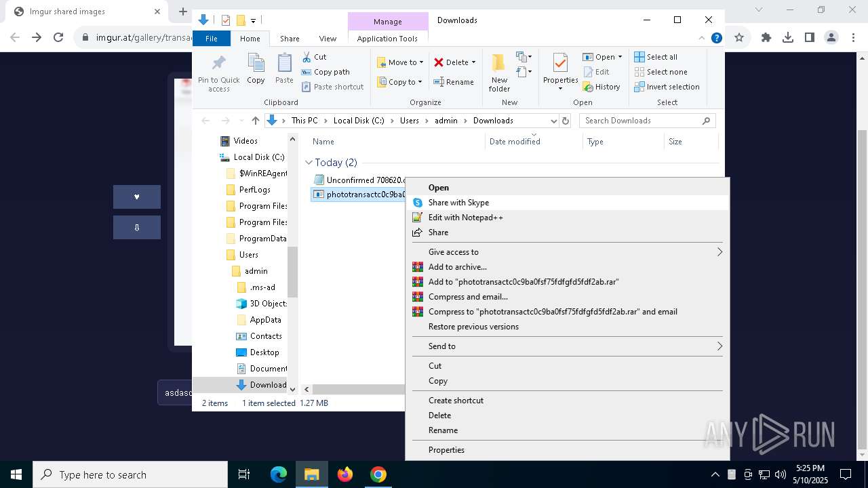Click Select none in the ribbon
868x488 pixels.
click(660, 72)
